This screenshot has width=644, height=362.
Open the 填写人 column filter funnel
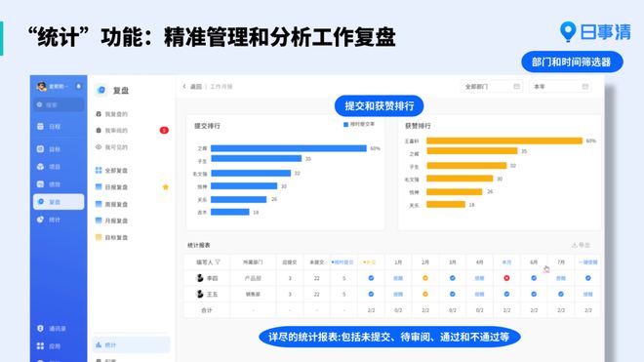coord(218,262)
